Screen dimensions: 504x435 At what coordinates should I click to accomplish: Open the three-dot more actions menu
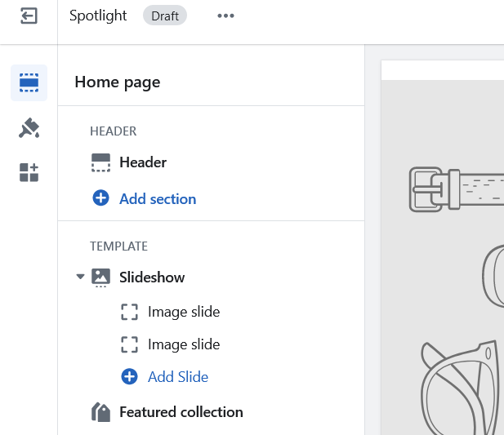click(225, 16)
